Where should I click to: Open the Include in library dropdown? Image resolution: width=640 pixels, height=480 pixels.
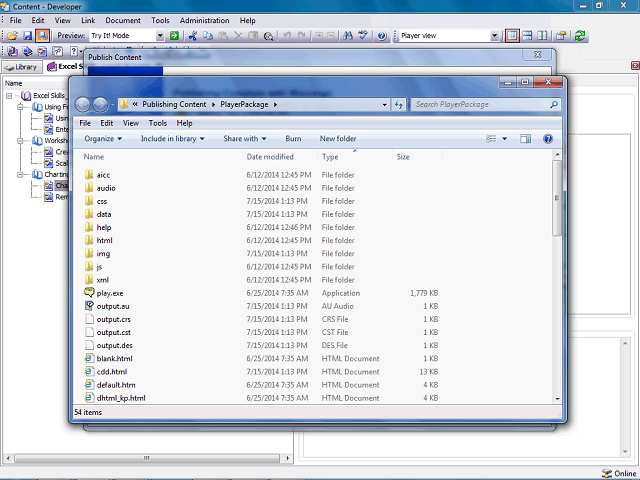coord(173,139)
